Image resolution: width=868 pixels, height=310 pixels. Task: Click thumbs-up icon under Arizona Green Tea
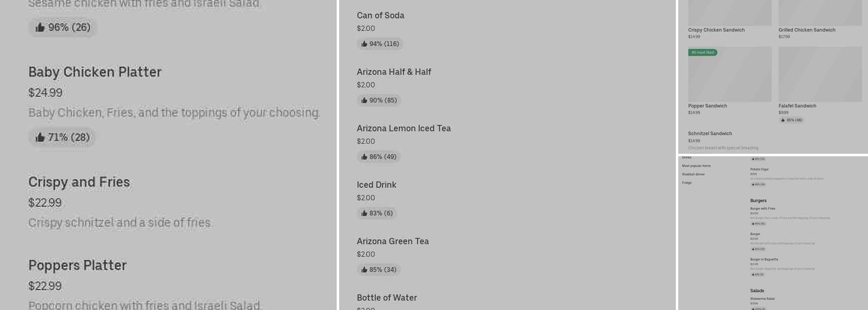coord(365,270)
